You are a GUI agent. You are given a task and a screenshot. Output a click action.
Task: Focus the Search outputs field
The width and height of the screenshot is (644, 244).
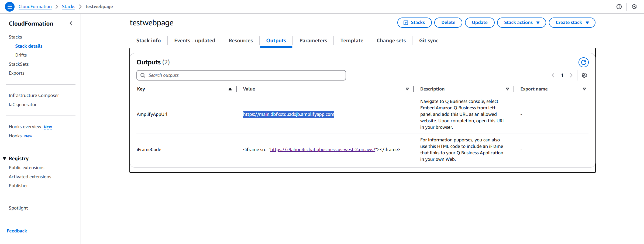click(241, 75)
